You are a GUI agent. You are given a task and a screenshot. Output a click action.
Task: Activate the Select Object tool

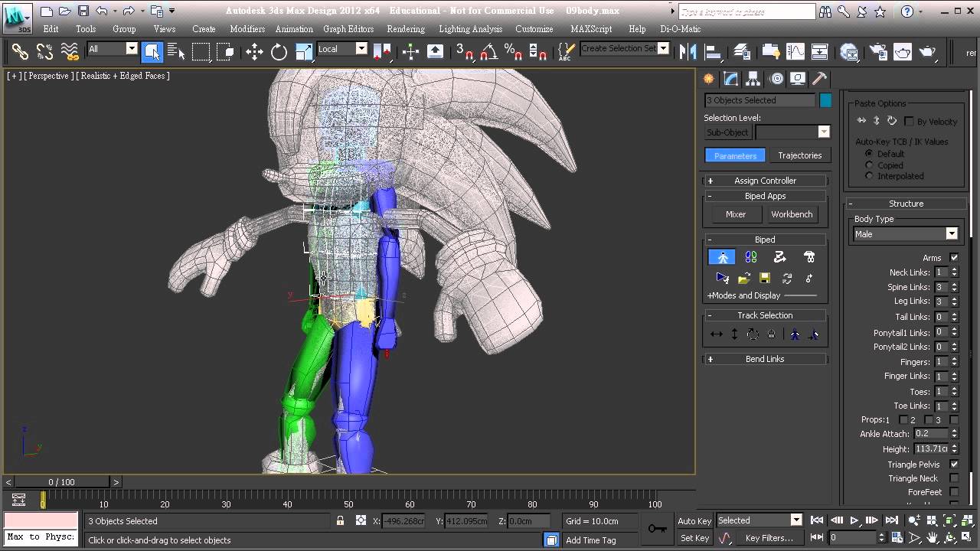152,52
